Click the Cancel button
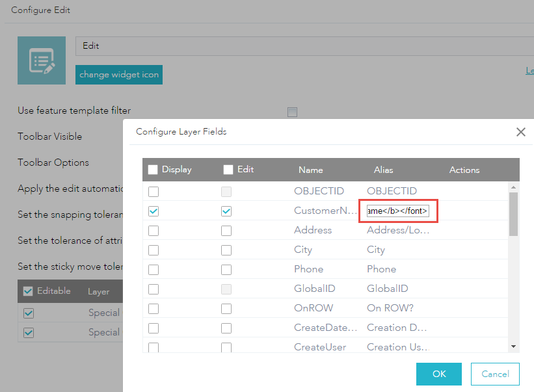 [x=495, y=374]
